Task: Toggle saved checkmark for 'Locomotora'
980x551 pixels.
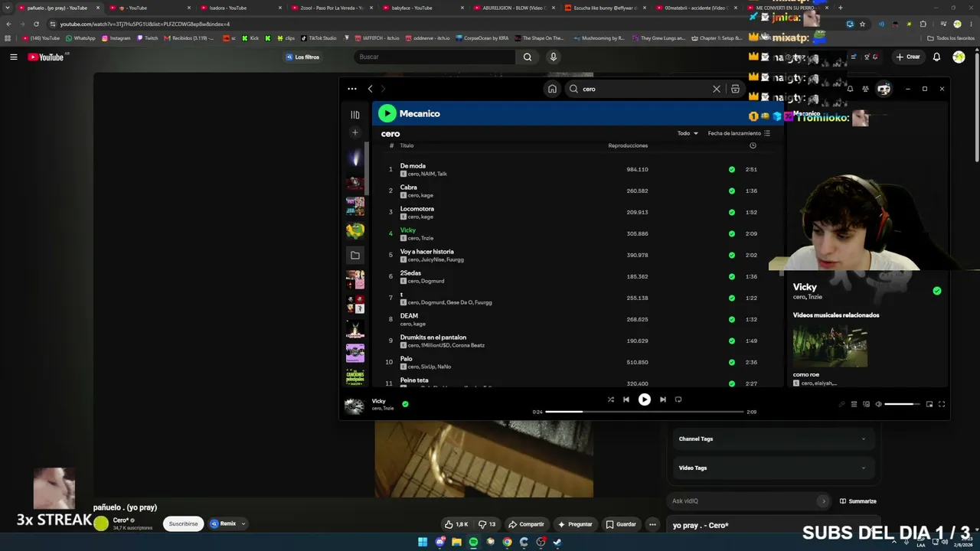Action: pyautogui.click(x=732, y=212)
